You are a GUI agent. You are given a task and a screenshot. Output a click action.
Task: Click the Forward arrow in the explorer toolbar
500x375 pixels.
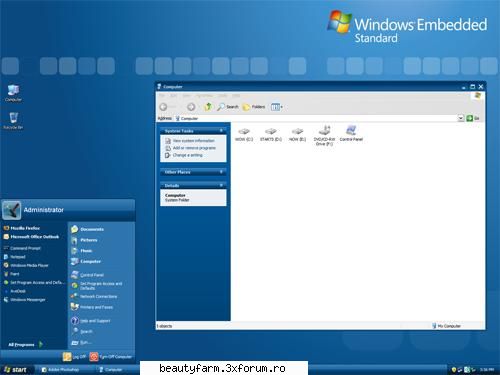click(191, 107)
